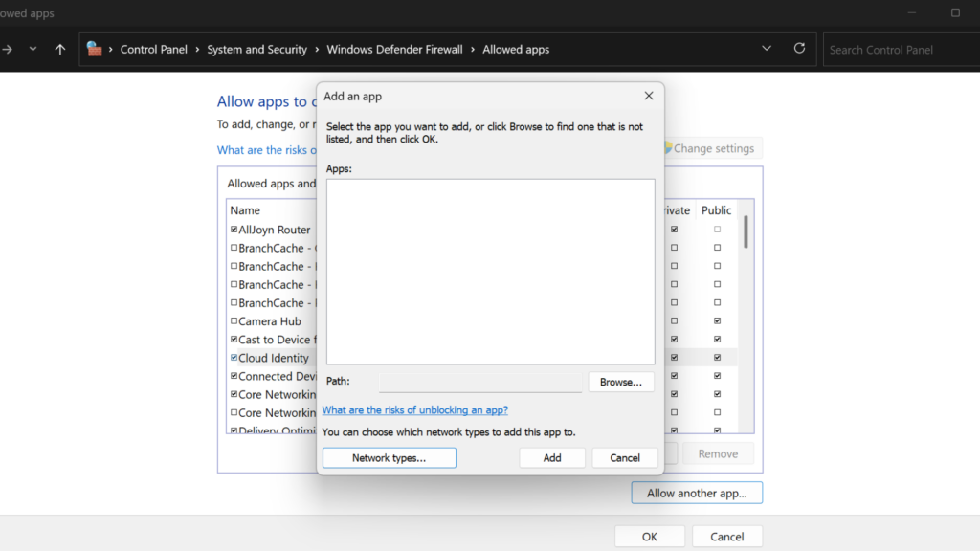Uncheck the Connected Devices checkbox
Viewport: 980px width, 551px height.
click(x=234, y=376)
